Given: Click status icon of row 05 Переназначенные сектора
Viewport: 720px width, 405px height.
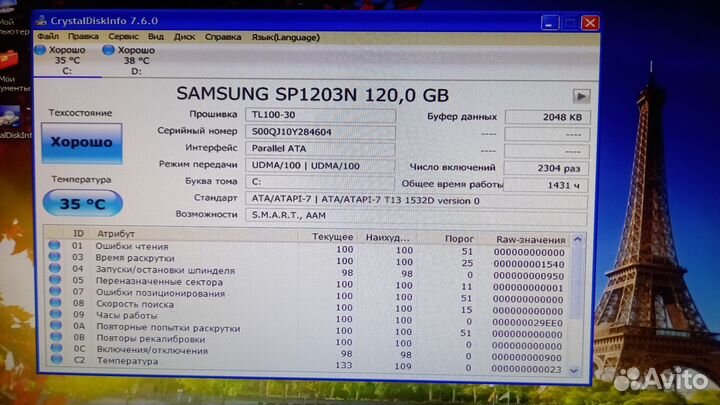Looking at the screenshot, I should 55,279.
